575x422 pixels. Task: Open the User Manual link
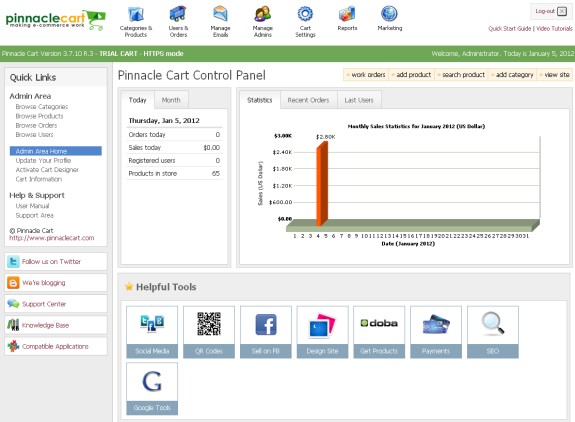pyautogui.click(x=32, y=206)
